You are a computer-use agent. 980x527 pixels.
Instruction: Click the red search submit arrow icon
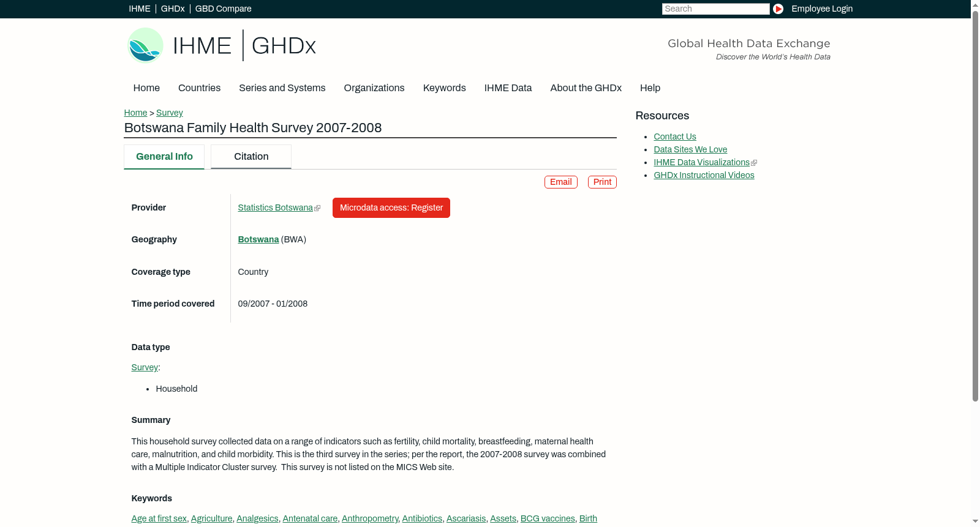778,9
